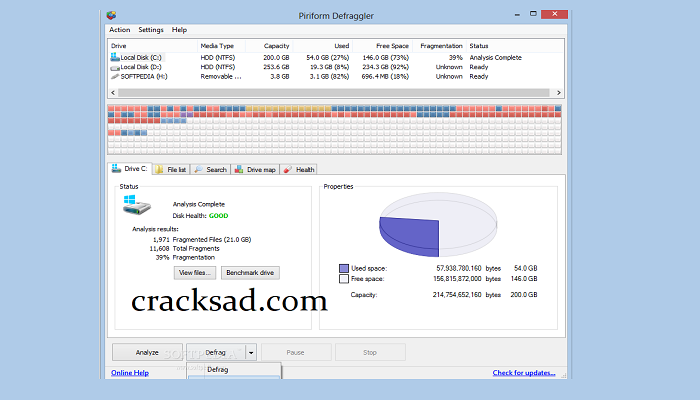700x400 pixels.
Task: Sort by the Status column header
Action: [515, 46]
